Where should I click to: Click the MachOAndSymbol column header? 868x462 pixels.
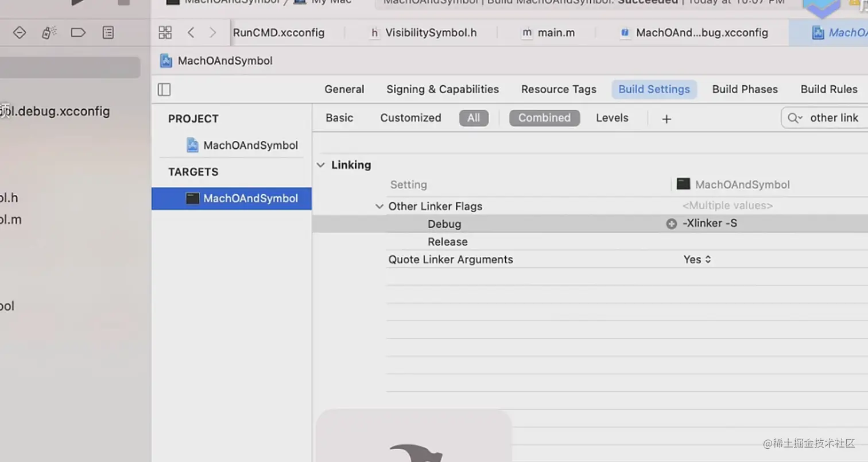(x=734, y=184)
